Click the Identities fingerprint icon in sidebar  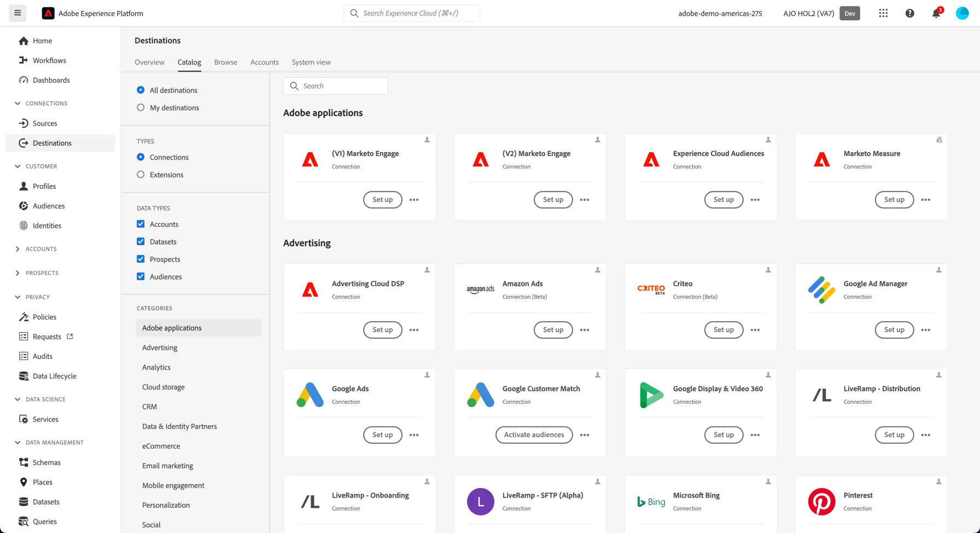tap(24, 225)
